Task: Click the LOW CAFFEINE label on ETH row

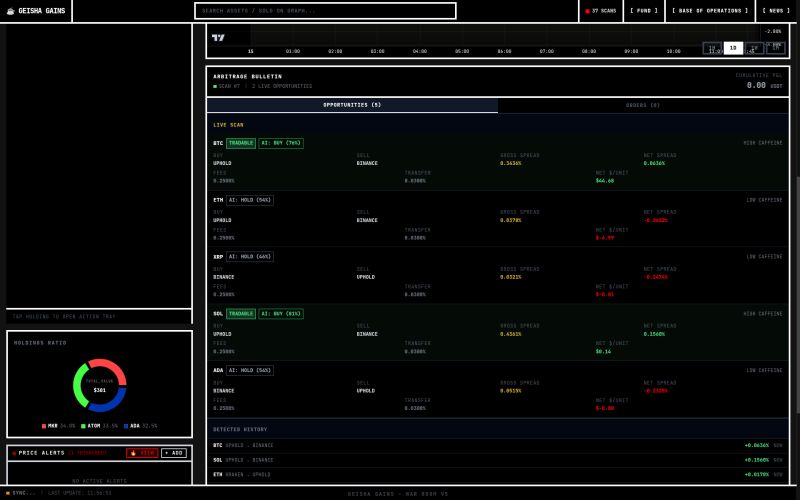Action: pos(764,200)
